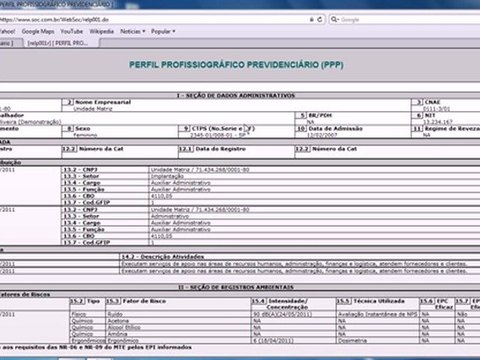The image size is (480, 360).
Task: Click the Intensidade/Concentração column header
Action: [287, 304]
